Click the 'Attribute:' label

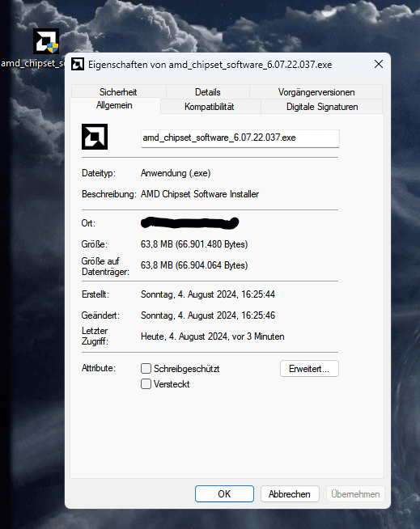point(99,368)
